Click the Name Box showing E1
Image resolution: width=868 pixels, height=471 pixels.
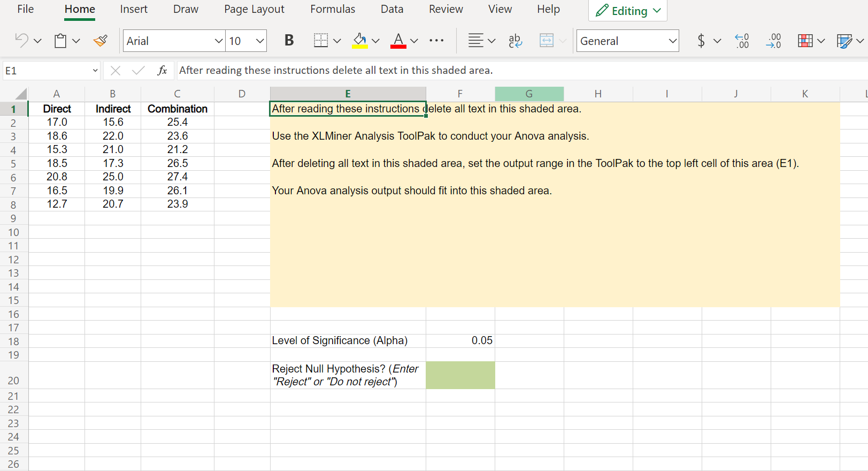click(x=51, y=71)
